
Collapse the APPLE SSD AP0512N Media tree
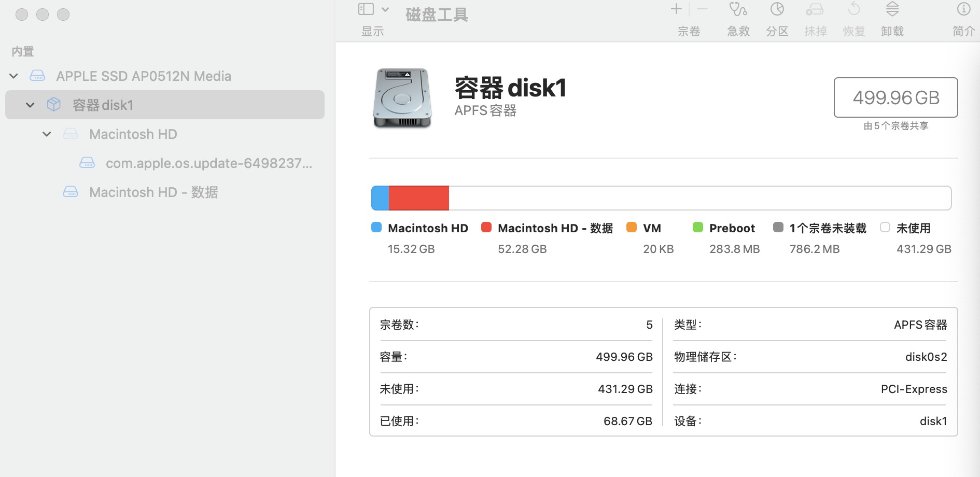pyautogui.click(x=14, y=76)
